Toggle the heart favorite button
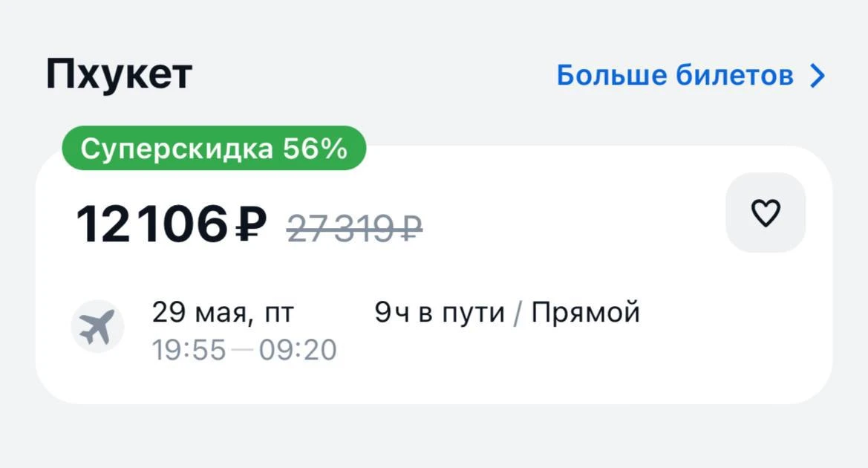Screen dimensions: 868x468 click(x=766, y=212)
